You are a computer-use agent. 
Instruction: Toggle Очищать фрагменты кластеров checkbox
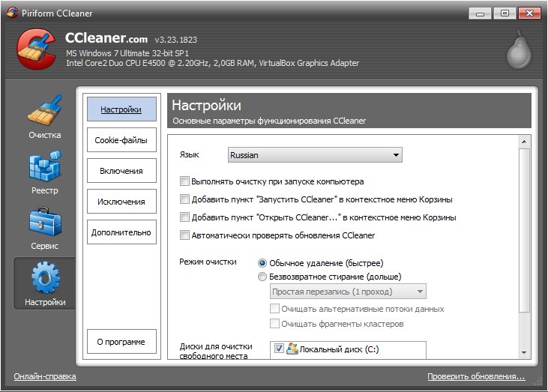[274, 324]
